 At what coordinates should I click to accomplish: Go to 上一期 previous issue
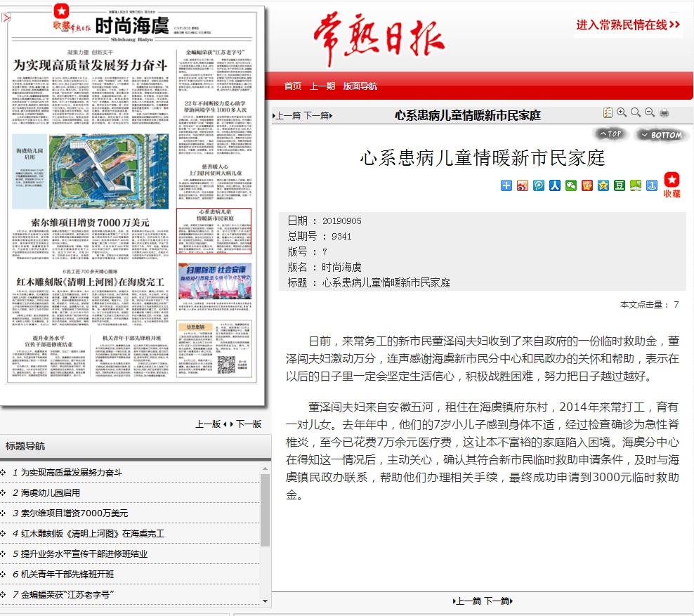point(322,86)
